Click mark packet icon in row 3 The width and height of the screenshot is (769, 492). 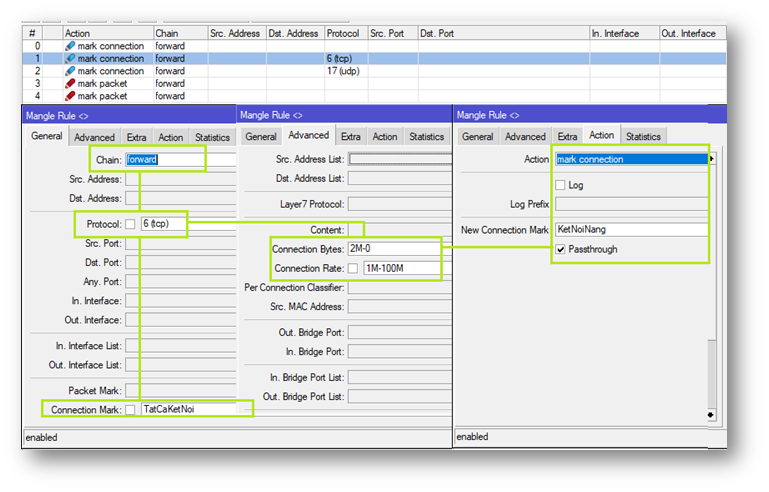70,83
